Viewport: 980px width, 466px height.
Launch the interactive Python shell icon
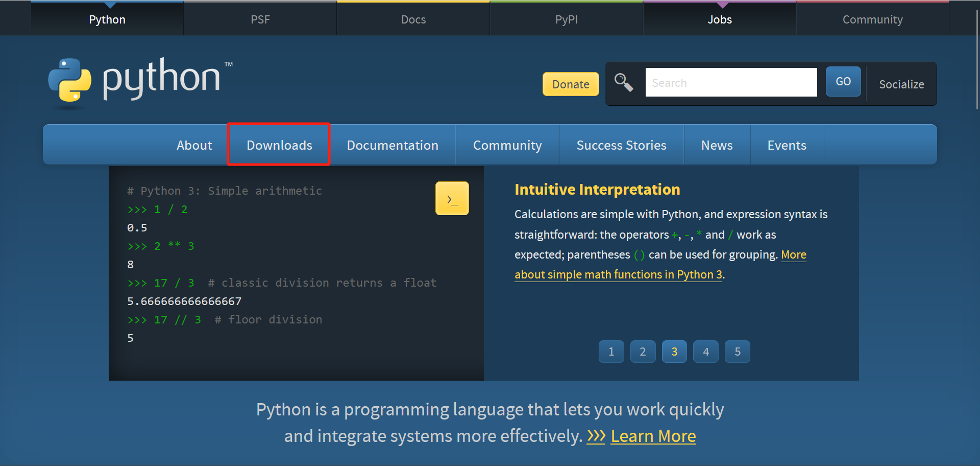coord(452,198)
